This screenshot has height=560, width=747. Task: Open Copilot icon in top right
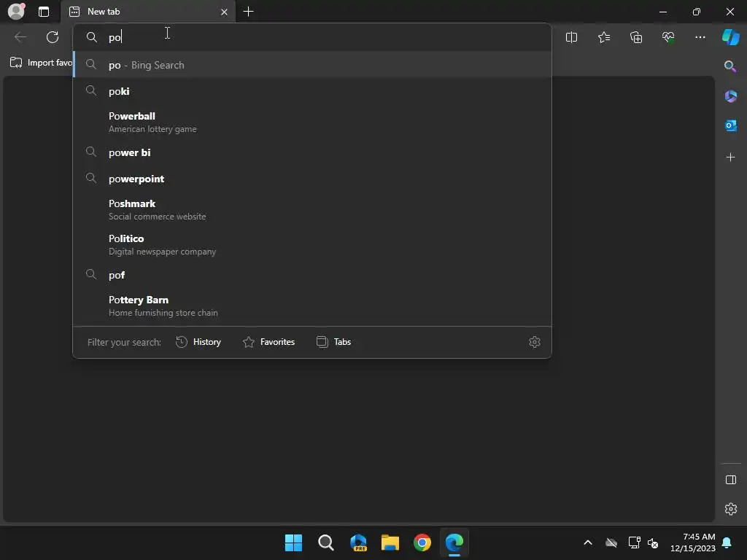tap(731, 37)
